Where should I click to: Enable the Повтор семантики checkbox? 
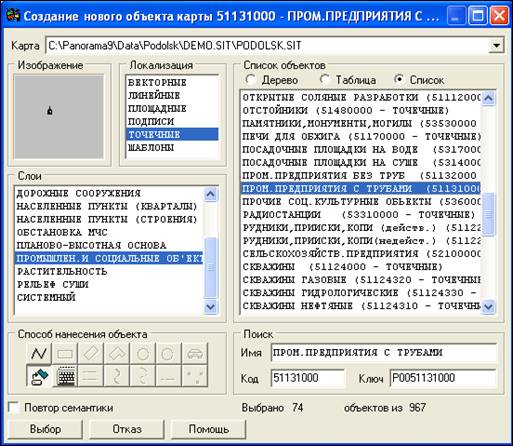tap(14, 408)
